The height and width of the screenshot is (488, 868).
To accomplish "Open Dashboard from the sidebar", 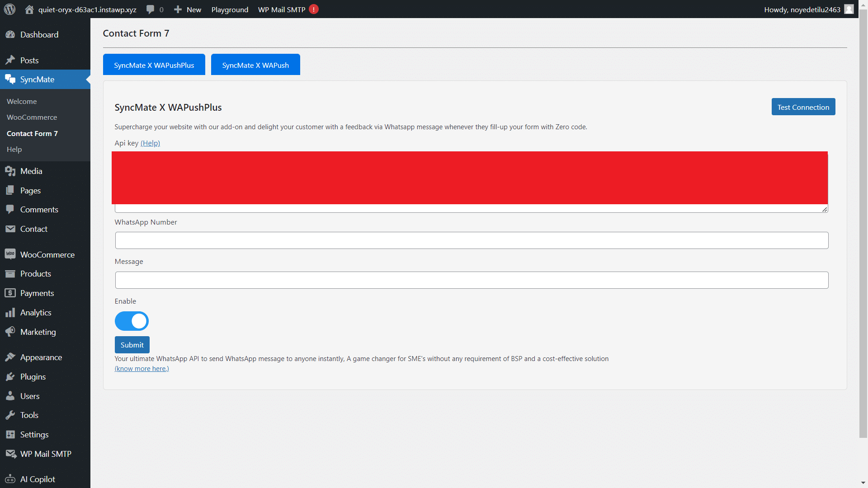I will pyautogui.click(x=39, y=35).
